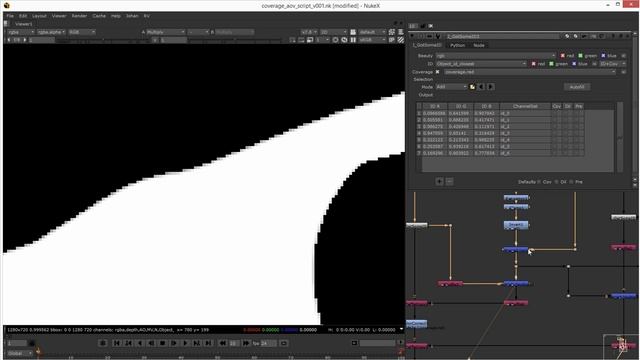Open the Render menu
The image size is (640, 360).
point(79,16)
